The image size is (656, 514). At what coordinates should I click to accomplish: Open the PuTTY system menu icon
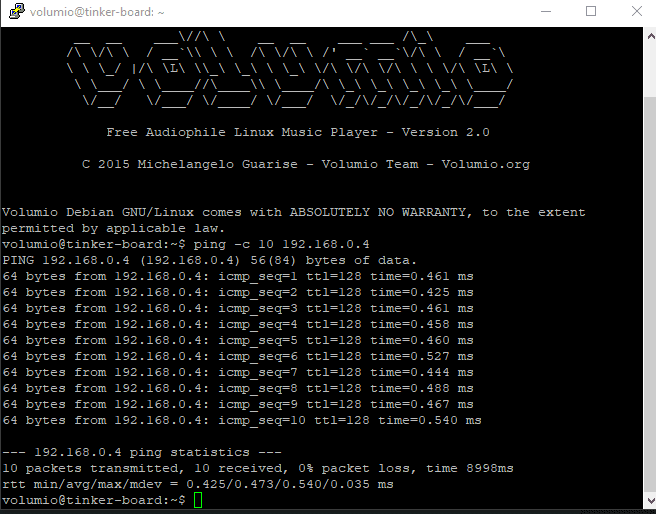(17, 11)
